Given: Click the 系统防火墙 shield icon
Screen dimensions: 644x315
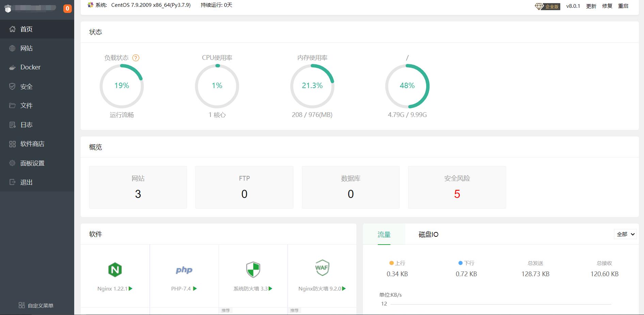Looking at the screenshot, I should [x=253, y=270].
